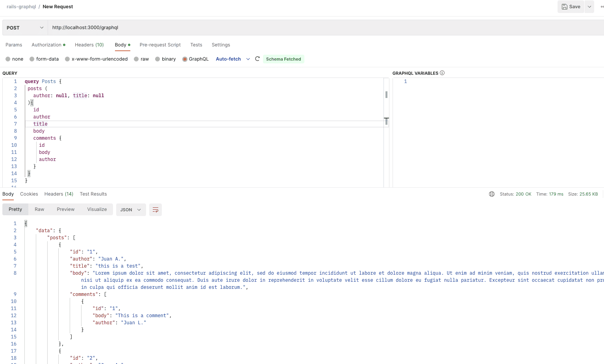Switch to Preview response view
Screen dimensions: 604x364
pos(66,209)
